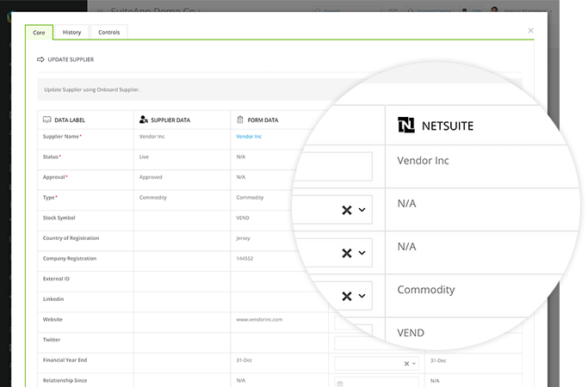The width and height of the screenshot is (588, 387).
Task: Click the Approved supplier data value
Action: pyautogui.click(x=151, y=177)
